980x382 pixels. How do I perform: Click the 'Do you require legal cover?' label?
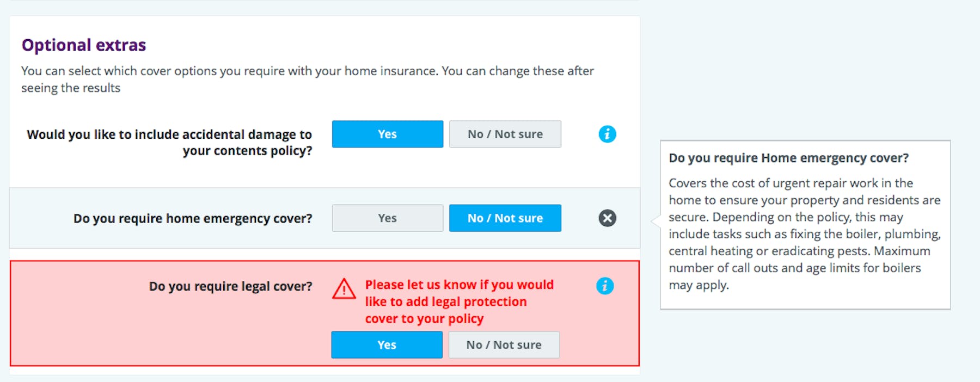pyautogui.click(x=231, y=287)
